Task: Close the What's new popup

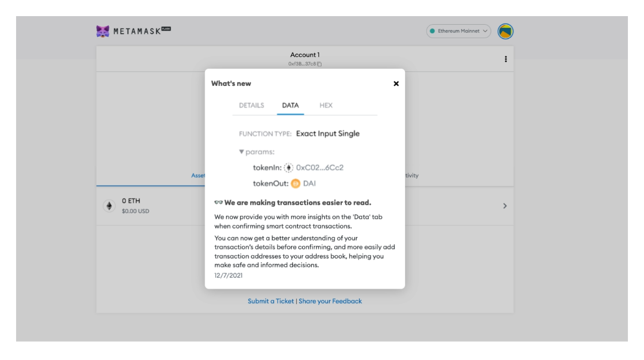Action: click(396, 84)
